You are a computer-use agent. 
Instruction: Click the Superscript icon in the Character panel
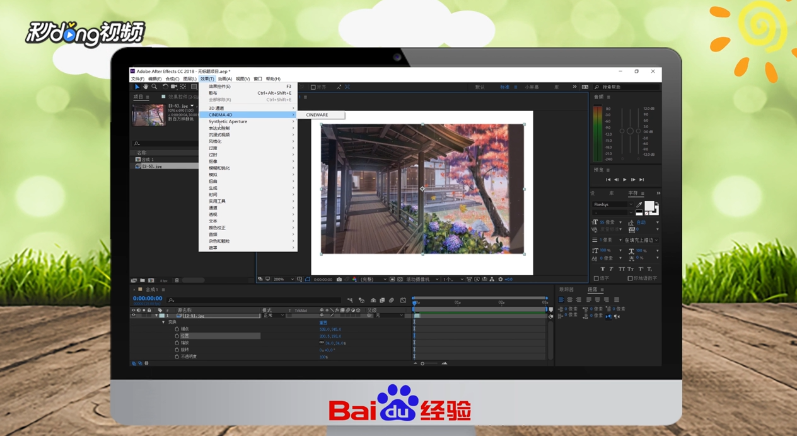(x=640, y=269)
